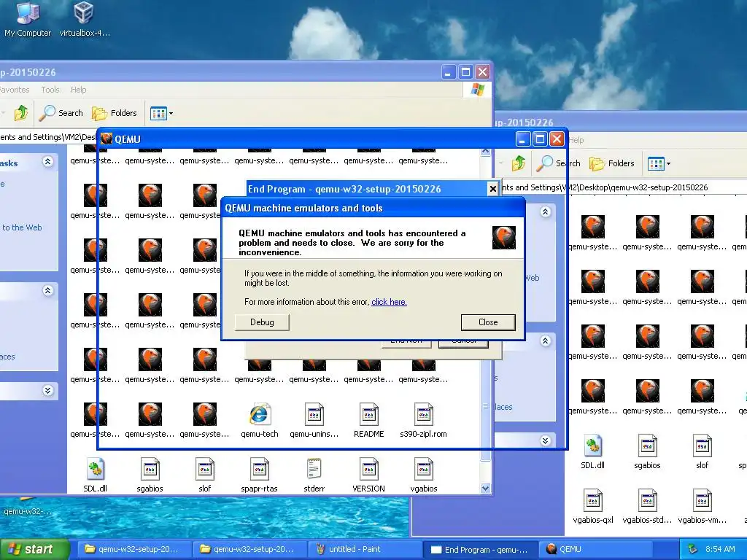Switch to QEMU taskbar button
Image resolution: width=747 pixels, height=560 pixels.
(x=595, y=549)
